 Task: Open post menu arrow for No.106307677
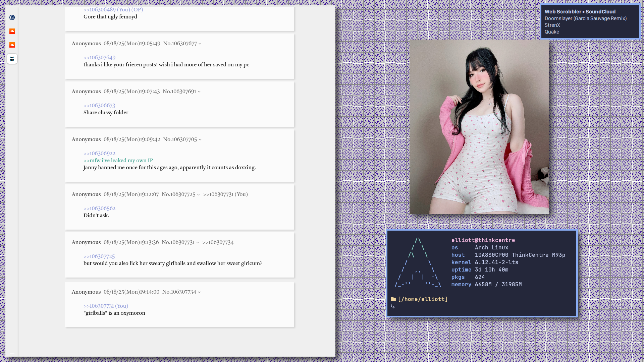click(200, 44)
